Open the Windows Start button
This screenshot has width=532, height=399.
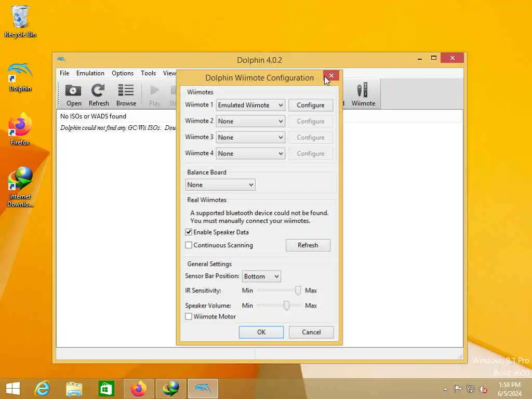click(13, 389)
